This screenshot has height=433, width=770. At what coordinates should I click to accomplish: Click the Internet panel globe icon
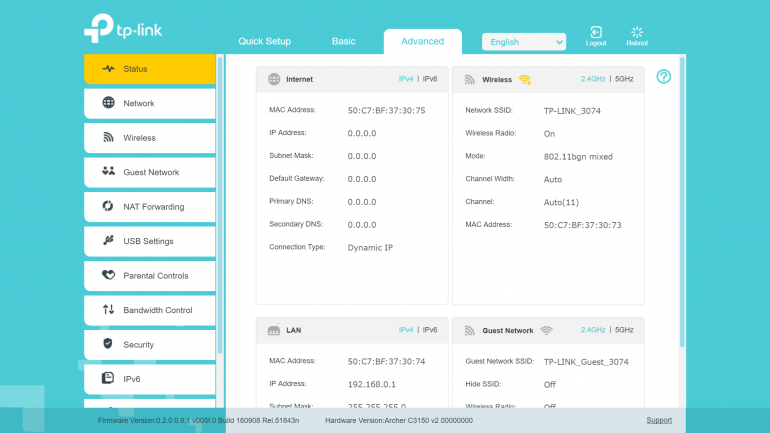coord(274,79)
